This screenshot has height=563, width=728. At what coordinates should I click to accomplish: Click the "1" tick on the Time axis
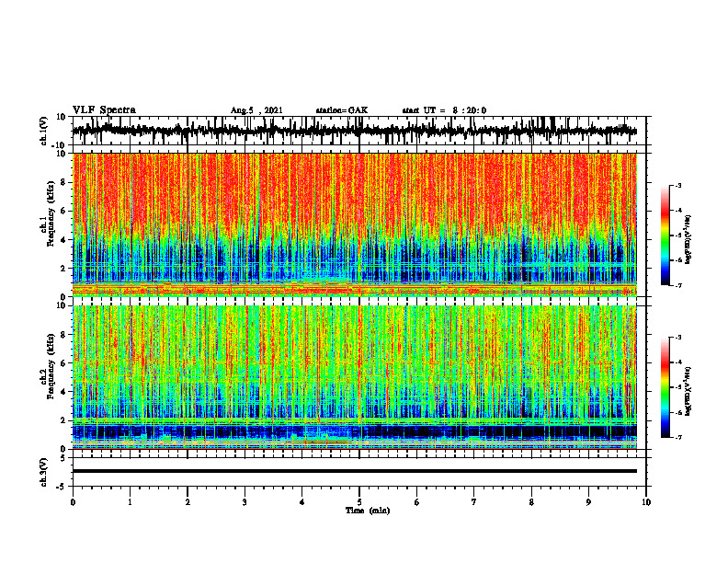tap(131, 502)
